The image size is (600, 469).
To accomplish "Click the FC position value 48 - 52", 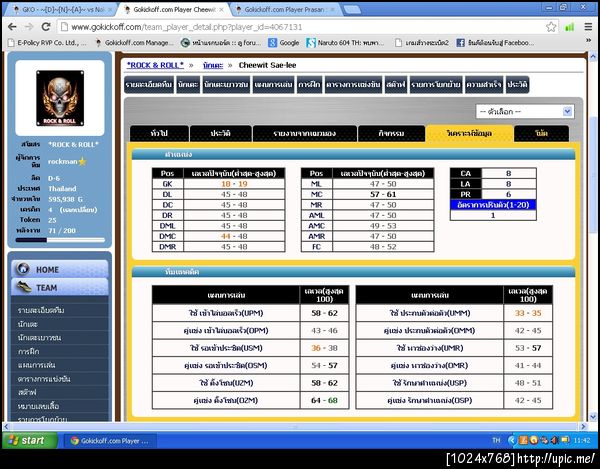I will point(383,247).
